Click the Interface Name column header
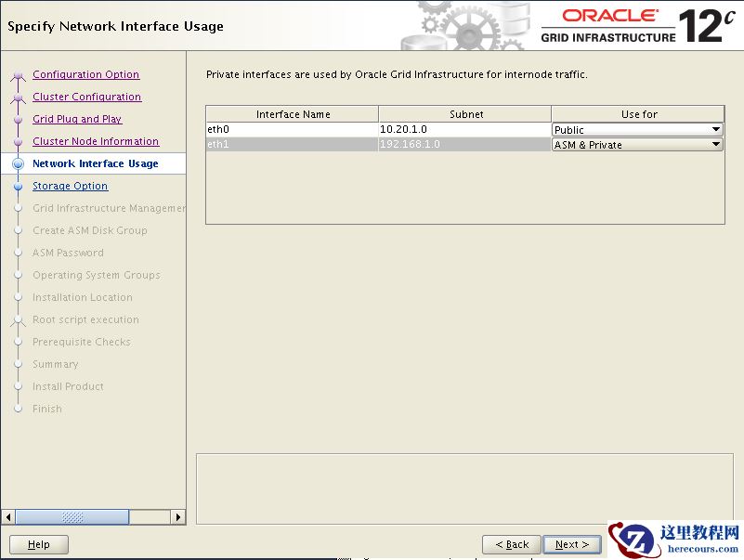 tap(293, 114)
